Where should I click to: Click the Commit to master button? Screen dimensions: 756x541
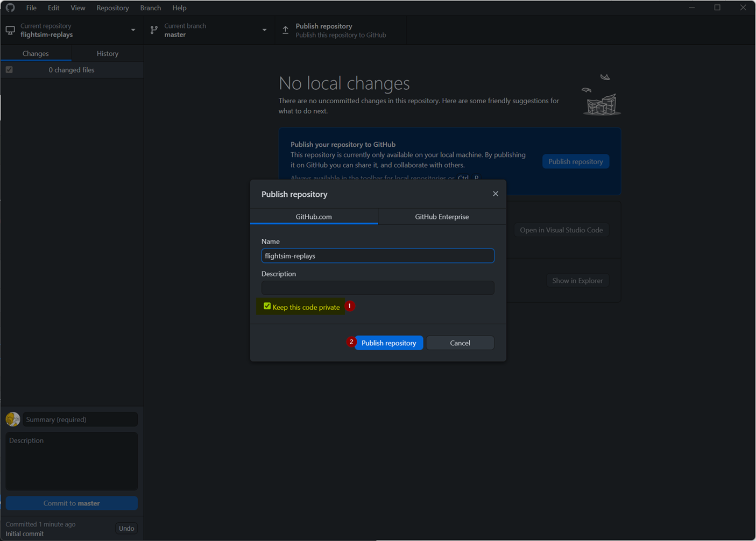coord(72,503)
